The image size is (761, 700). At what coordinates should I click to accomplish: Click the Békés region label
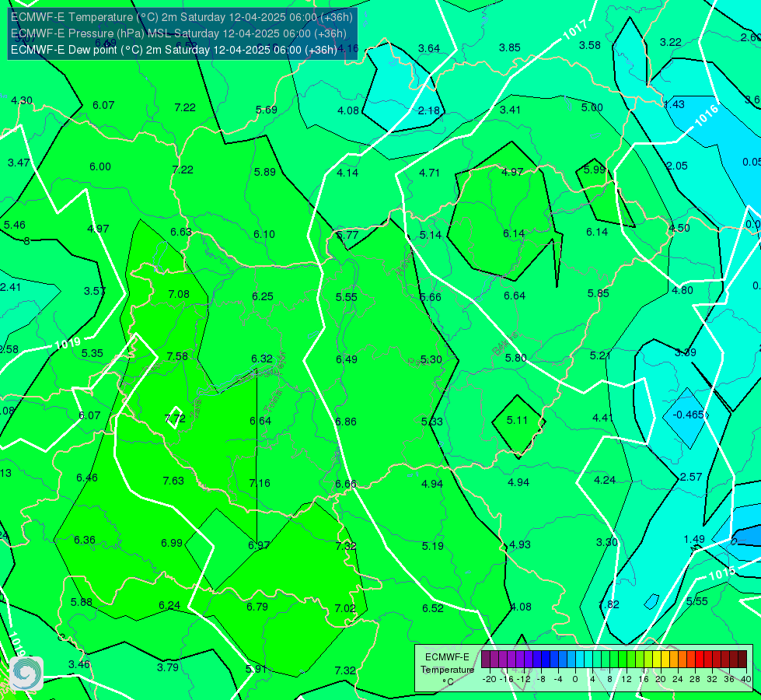click(x=505, y=344)
